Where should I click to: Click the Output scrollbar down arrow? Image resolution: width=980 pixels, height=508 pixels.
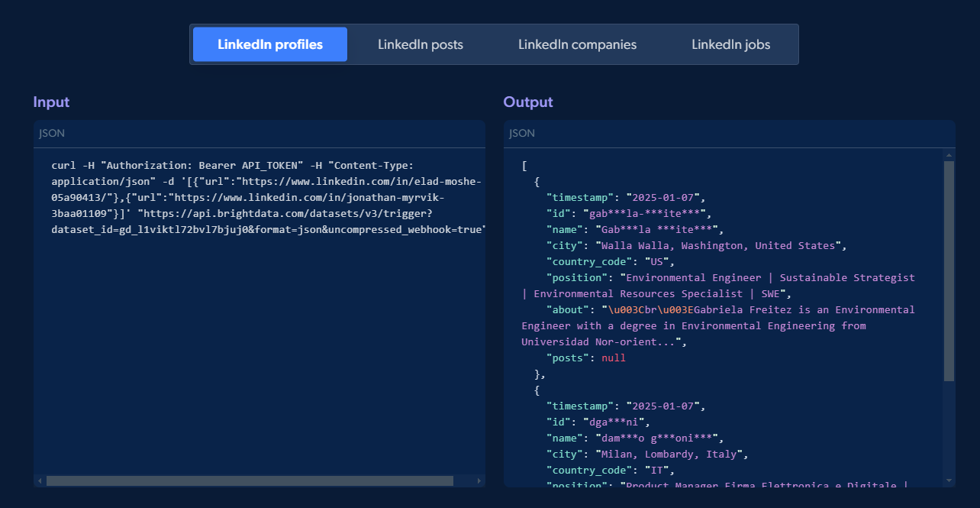tap(949, 480)
